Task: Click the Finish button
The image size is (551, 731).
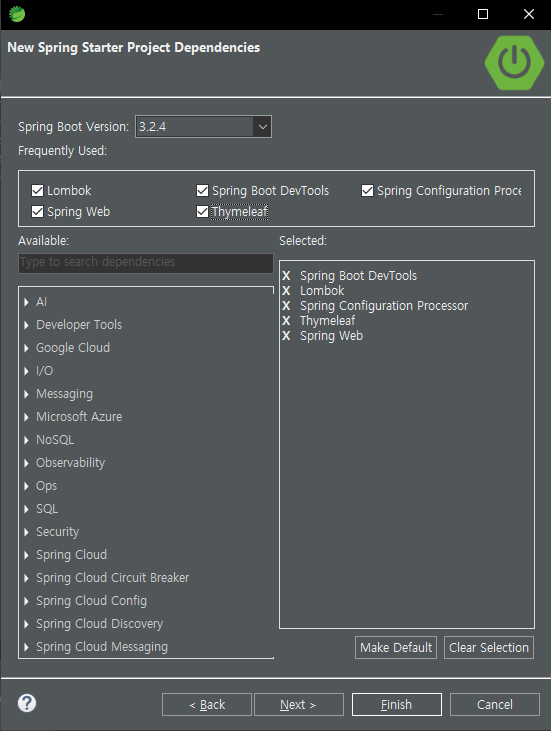Action: (x=397, y=704)
